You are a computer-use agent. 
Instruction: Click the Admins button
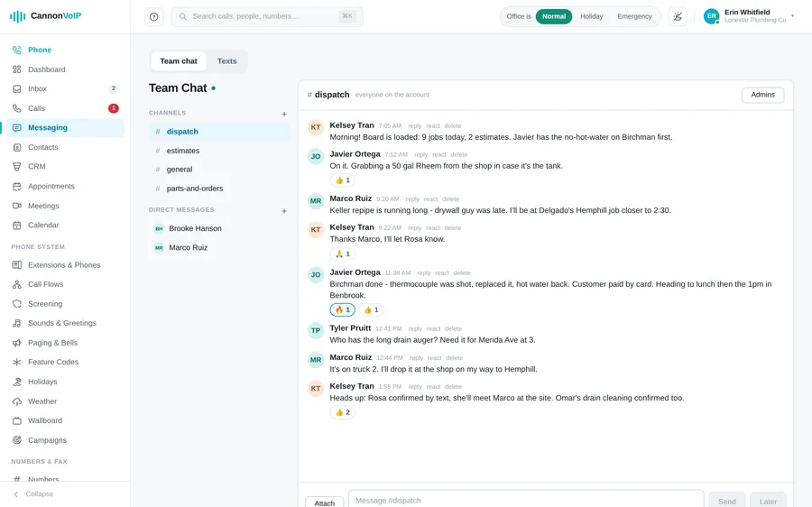[762, 95]
